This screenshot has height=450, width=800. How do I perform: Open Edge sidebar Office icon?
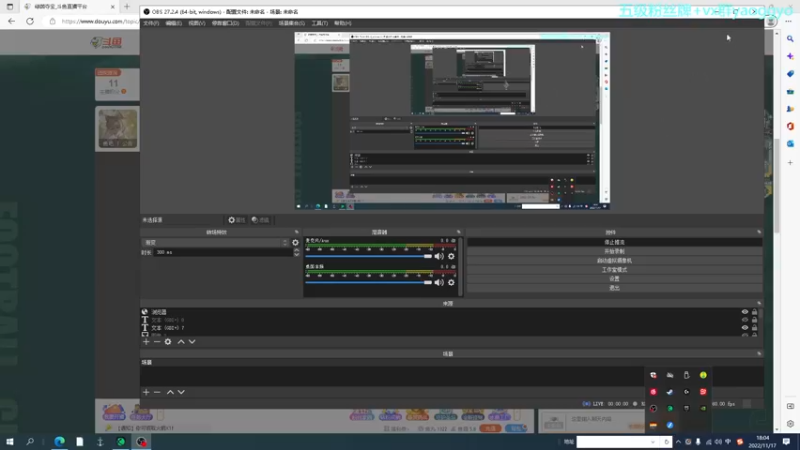(790, 126)
